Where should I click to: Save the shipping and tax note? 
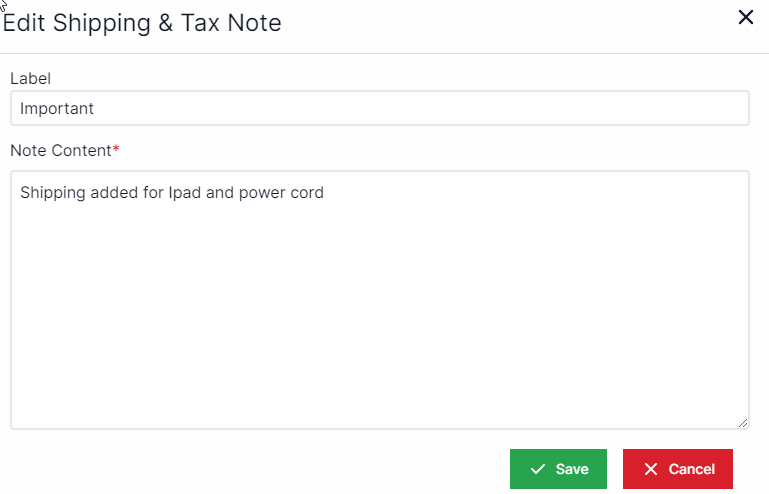(x=558, y=469)
